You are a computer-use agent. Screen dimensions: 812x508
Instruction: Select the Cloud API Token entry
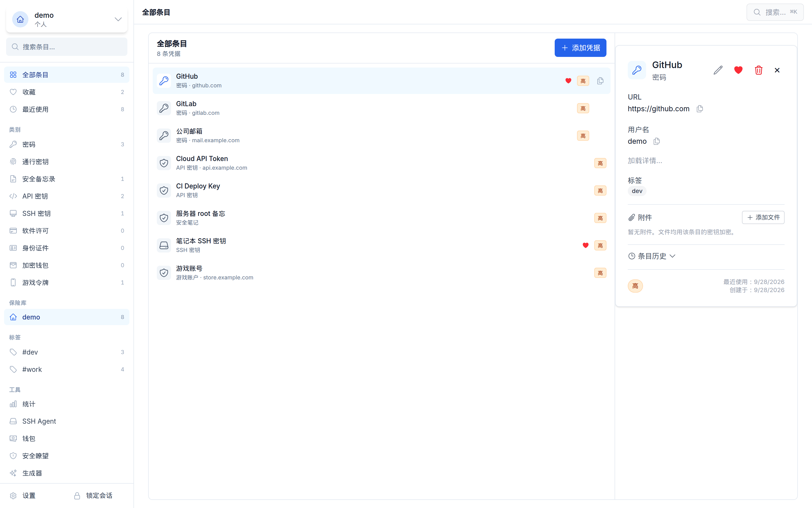(x=381, y=163)
